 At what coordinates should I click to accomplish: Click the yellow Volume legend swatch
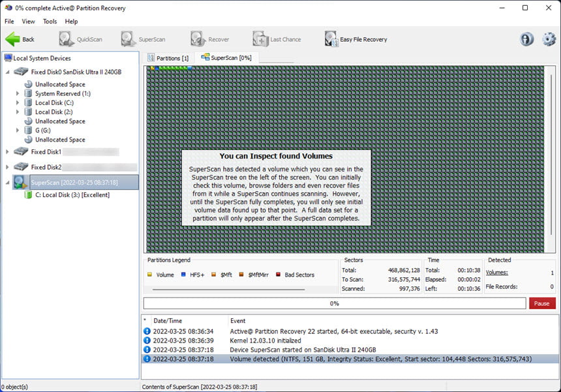tap(149, 275)
